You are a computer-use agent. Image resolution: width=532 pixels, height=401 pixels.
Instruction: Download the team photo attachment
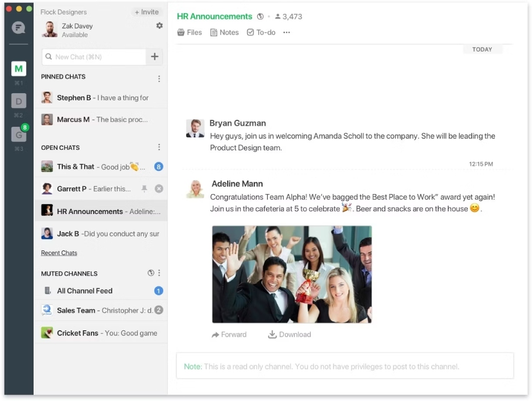(x=289, y=334)
